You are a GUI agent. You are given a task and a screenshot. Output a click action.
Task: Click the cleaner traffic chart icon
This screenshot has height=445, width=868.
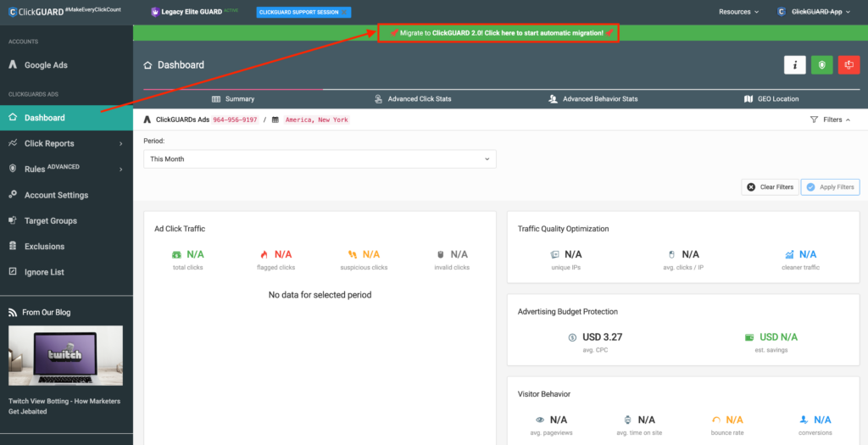coord(789,254)
